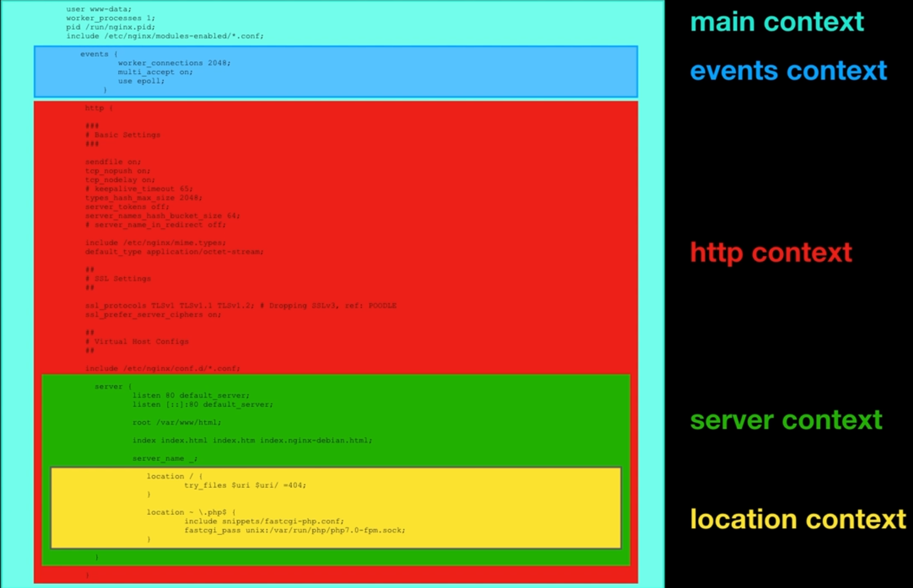Click the 'main context' label
The image size is (913, 588).
tap(776, 22)
